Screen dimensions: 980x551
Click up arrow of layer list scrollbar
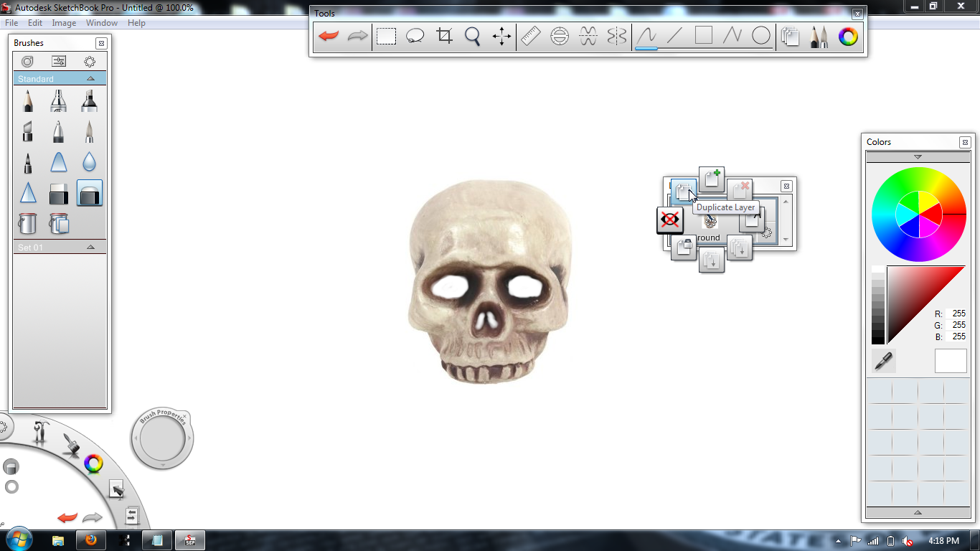click(x=786, y=202)
